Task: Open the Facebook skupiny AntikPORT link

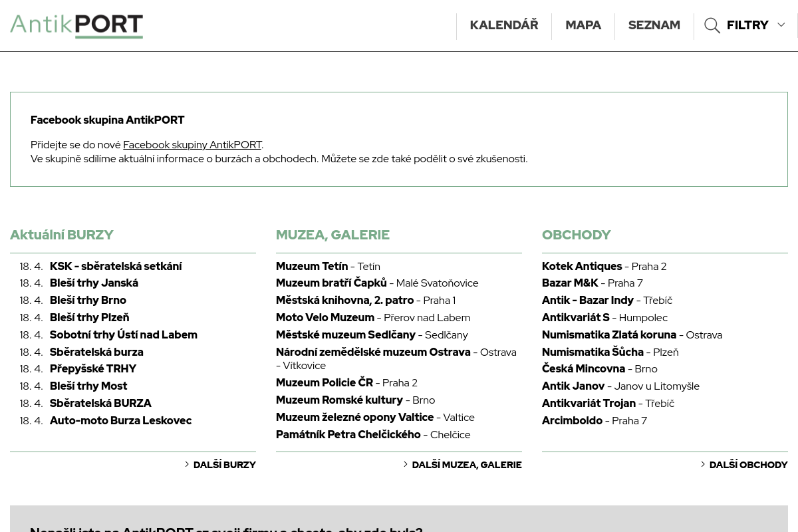Action: (x=192, y=144)
